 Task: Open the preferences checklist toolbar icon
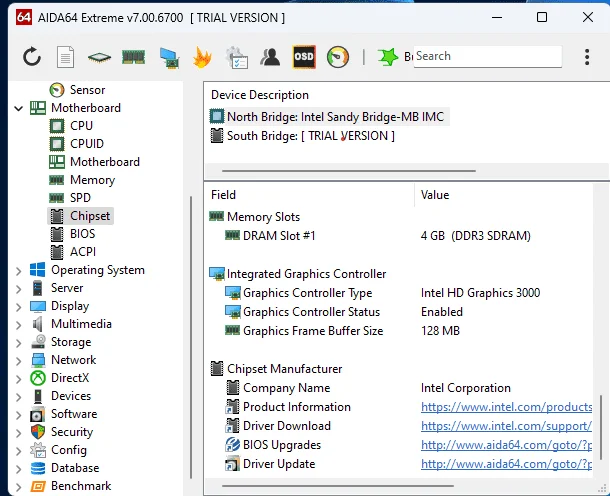click(237, 58)
